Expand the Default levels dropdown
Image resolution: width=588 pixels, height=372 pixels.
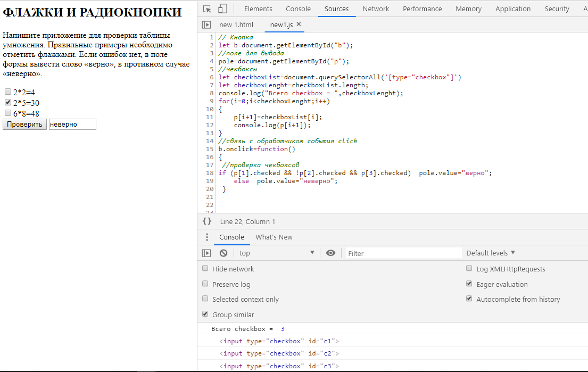491,253
